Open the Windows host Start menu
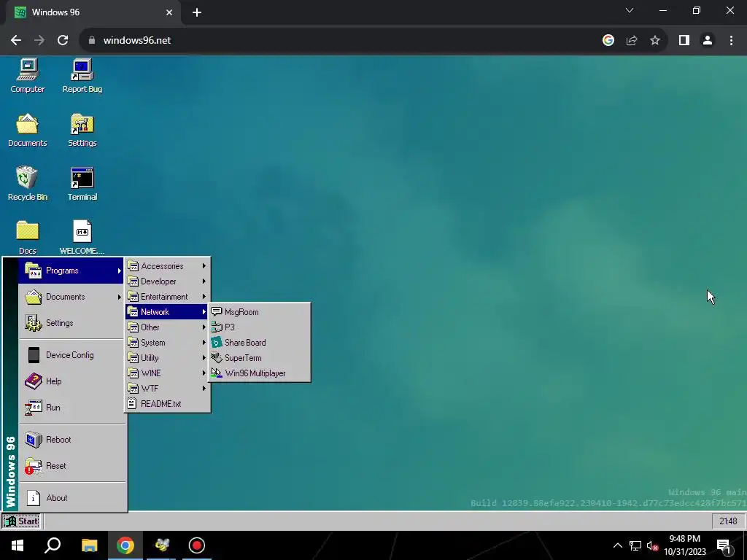The height and width of the screenshot is (560, 747). [x=18, y=545]
